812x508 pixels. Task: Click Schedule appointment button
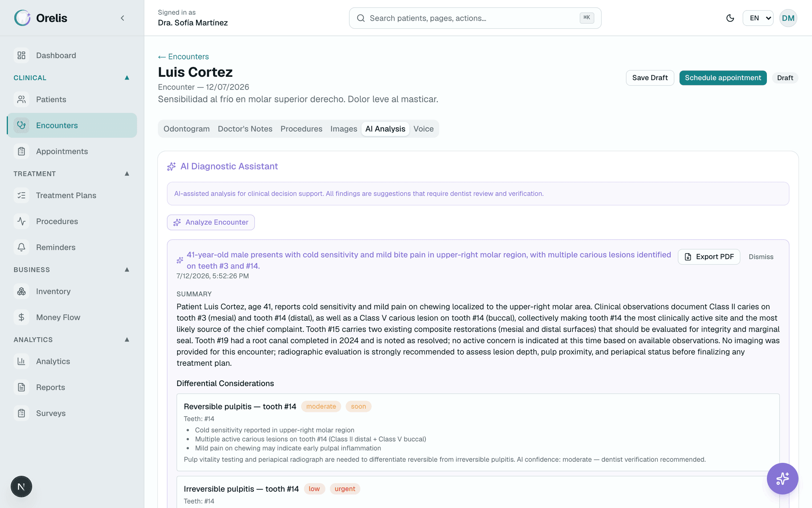[x=723, y=78]
